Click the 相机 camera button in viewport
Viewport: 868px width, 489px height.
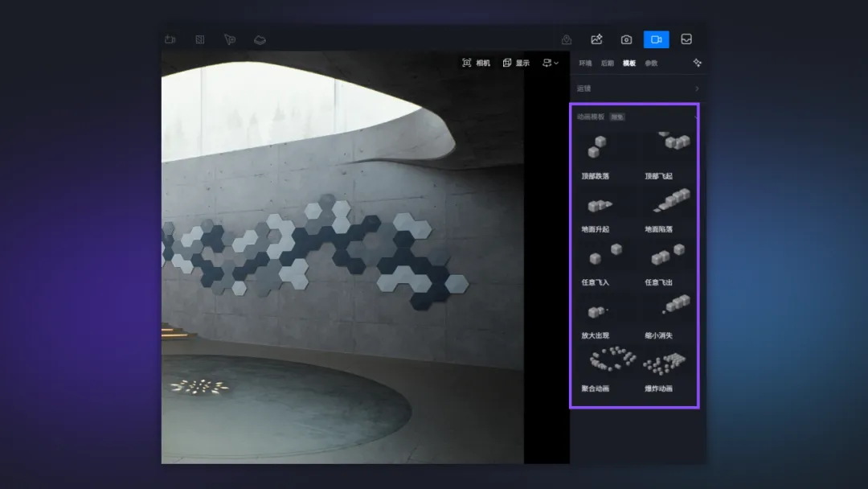(476, 63)
